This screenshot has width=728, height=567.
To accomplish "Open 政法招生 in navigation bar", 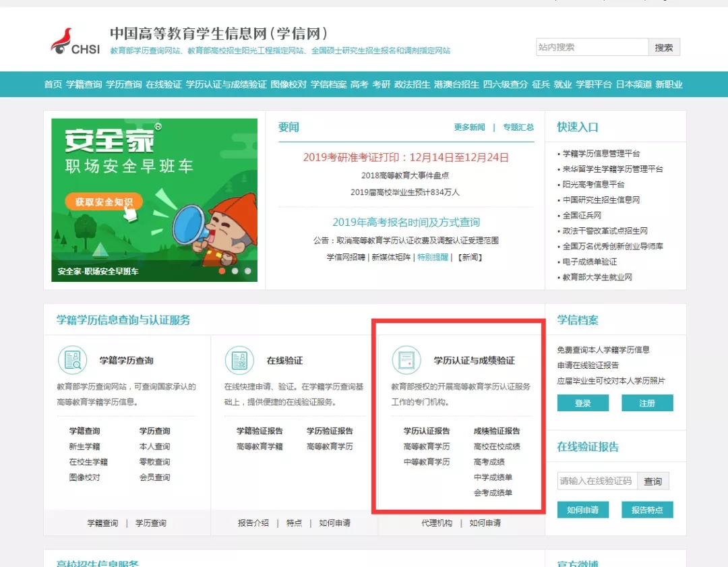I will point(413,84).
